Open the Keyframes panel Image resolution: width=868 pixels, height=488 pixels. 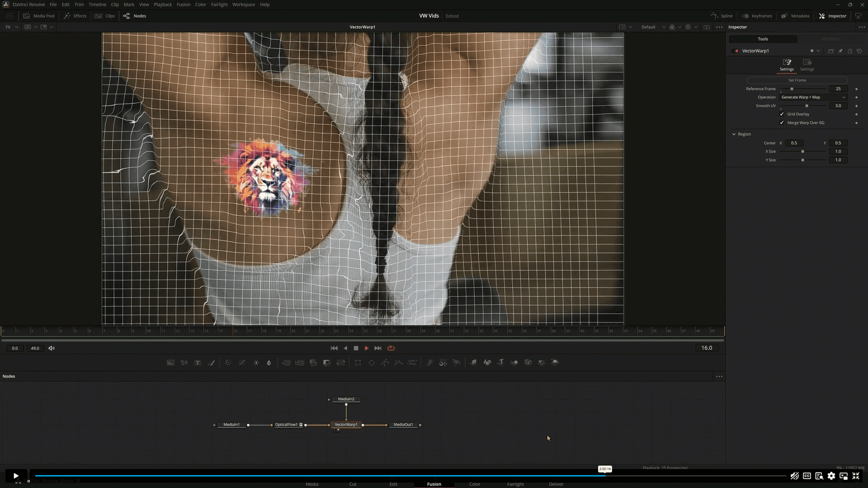pos(757,16)
